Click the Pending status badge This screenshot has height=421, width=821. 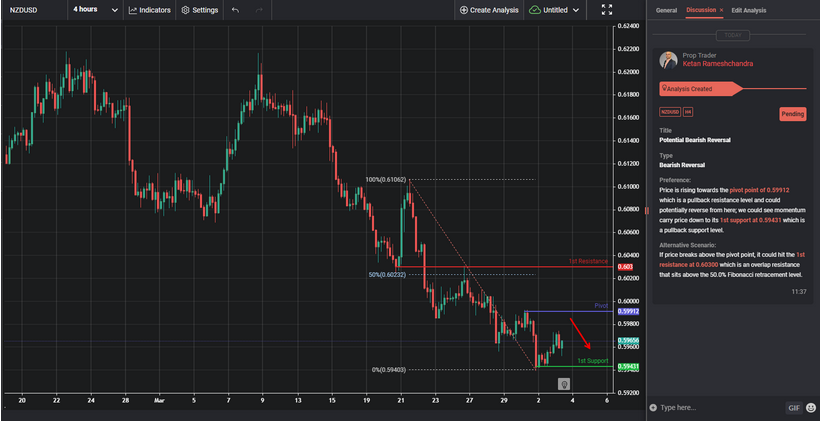[x=793, y=114]
